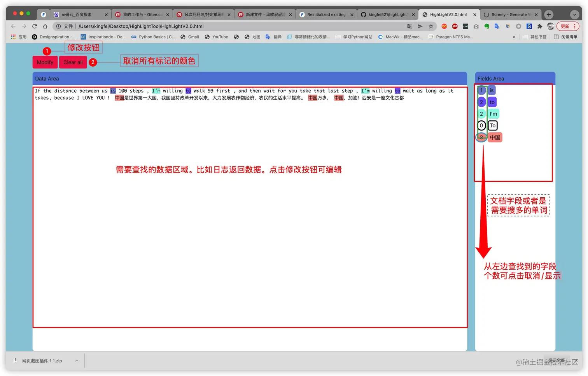Viewport: 588px width, 376px height.
Task: Open the user profile avatar
Action: [x=551, y=26]
